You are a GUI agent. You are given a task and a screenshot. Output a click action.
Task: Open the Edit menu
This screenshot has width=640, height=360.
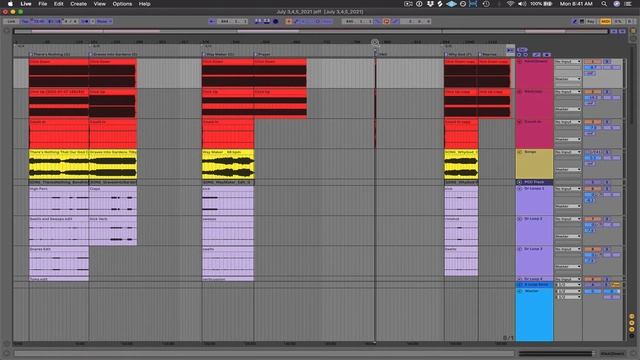pyautogui.click(x=58, y=4)
